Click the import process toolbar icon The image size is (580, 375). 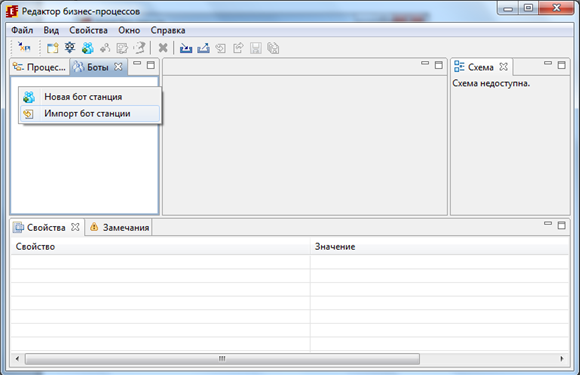pos(186,48)
